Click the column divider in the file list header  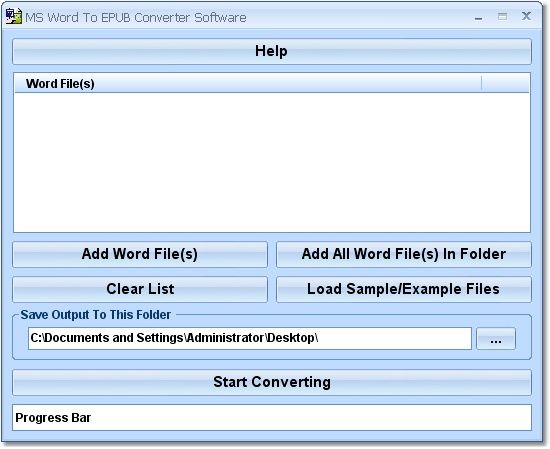(482, 83)
